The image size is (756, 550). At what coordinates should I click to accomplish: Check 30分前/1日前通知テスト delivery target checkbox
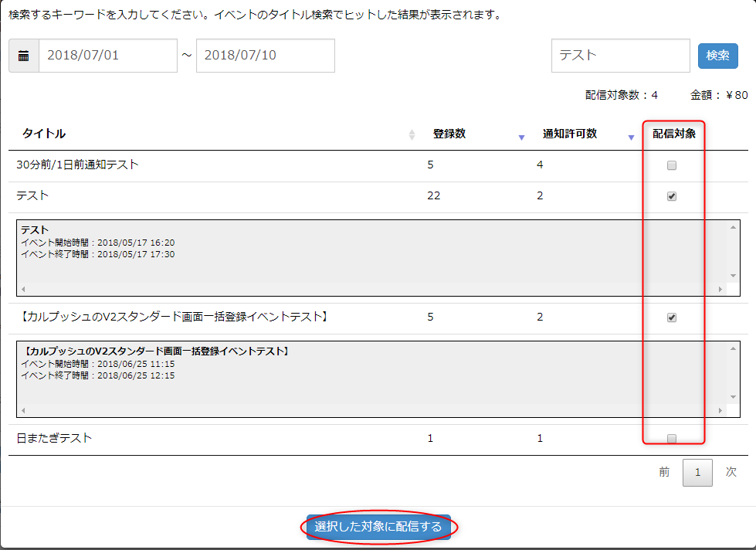[x=672, y=165]
